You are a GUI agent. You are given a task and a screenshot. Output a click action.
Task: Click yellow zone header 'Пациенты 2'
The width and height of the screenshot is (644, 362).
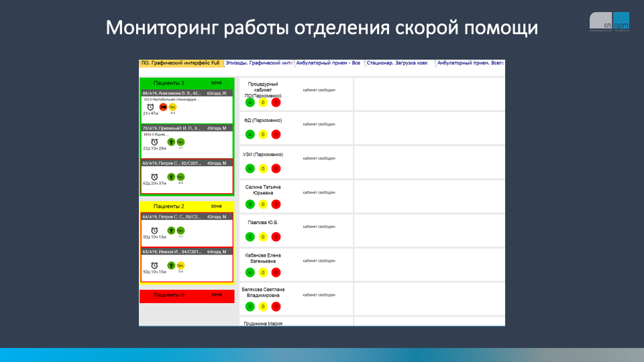[187, 206]
